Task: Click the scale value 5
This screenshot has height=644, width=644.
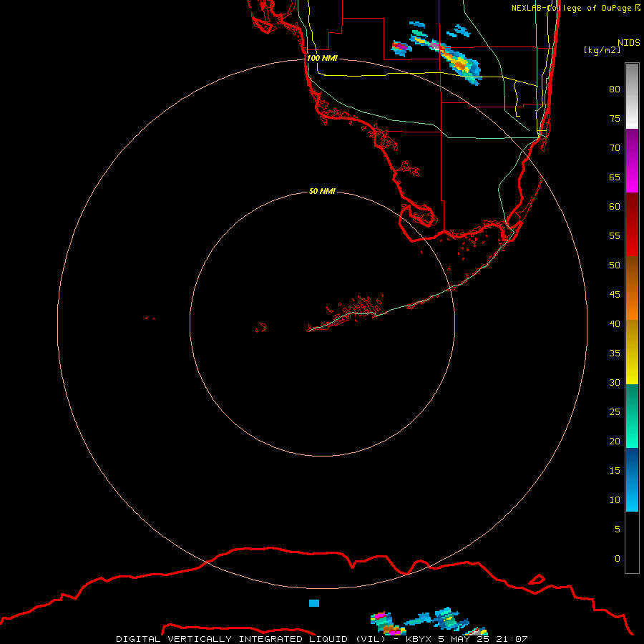Action: [x=618, y=530]
